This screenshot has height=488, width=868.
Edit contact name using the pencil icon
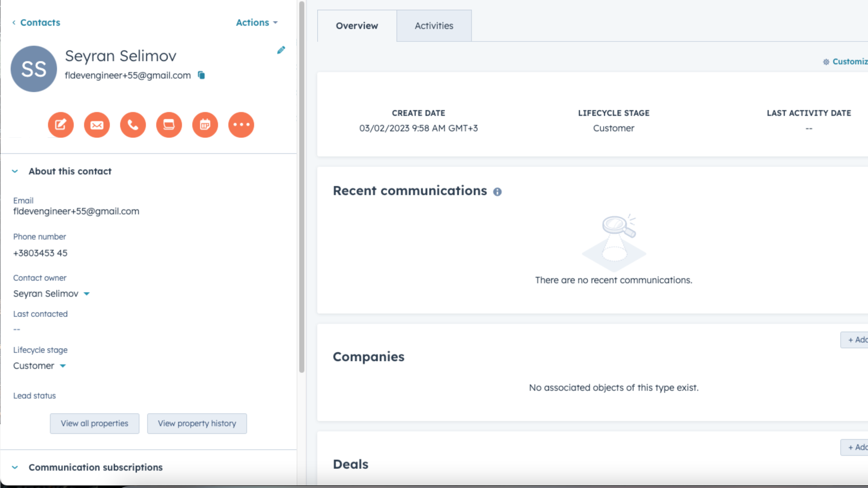click(x=281, y=50)
